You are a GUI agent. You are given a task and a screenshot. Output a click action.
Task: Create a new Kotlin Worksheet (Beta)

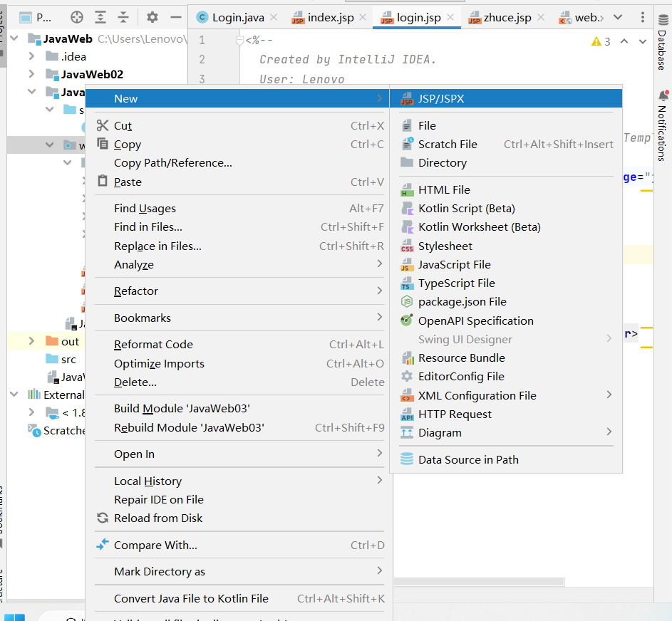point(506,227)
